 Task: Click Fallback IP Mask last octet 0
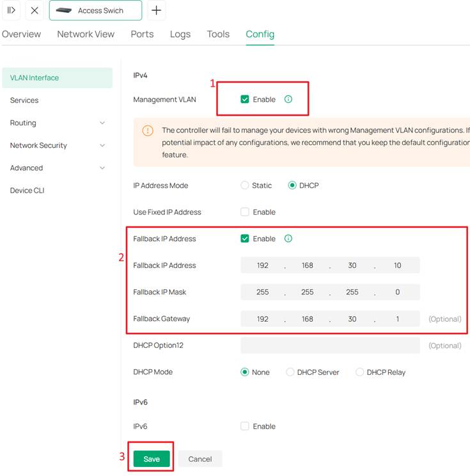point(398,292)
